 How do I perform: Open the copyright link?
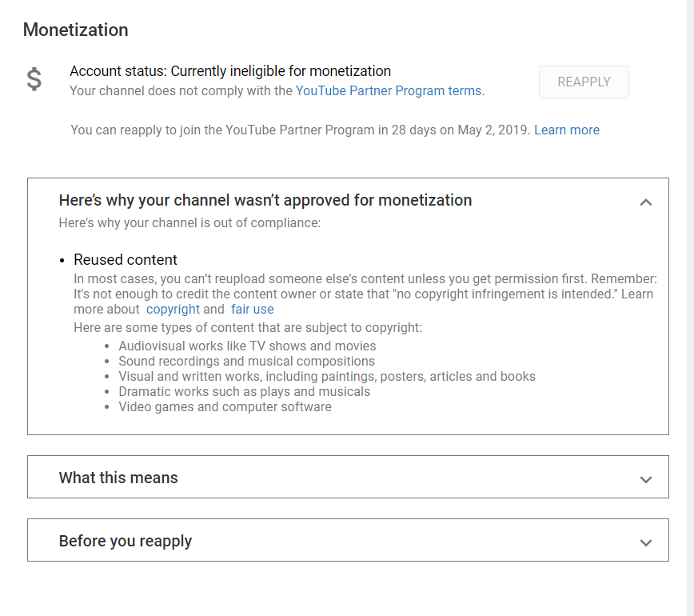click(173, 309)
